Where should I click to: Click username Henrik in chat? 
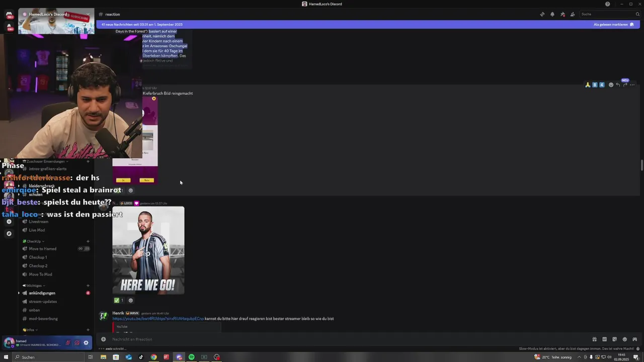pos(118,313)
